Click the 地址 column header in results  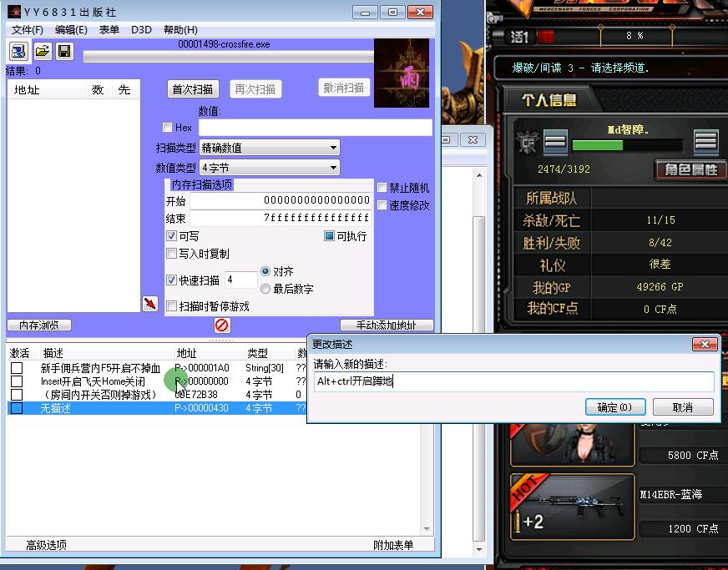[x=47, y=89]
